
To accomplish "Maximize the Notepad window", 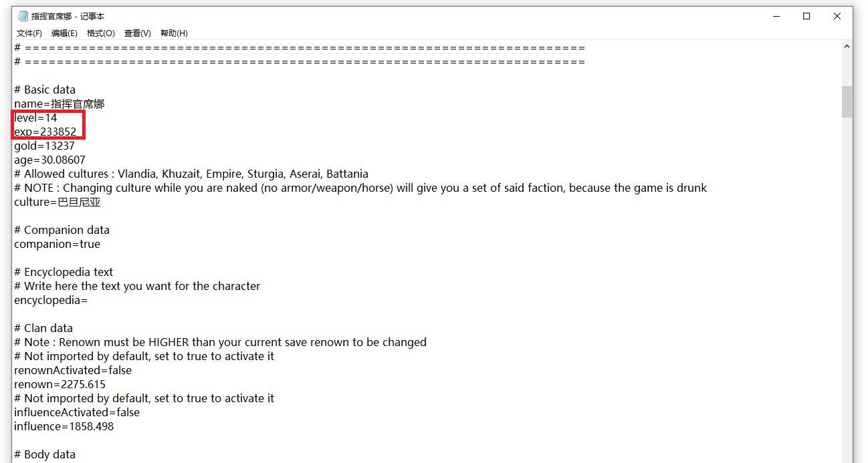I will pyautogui.click(x=806, y=16).
